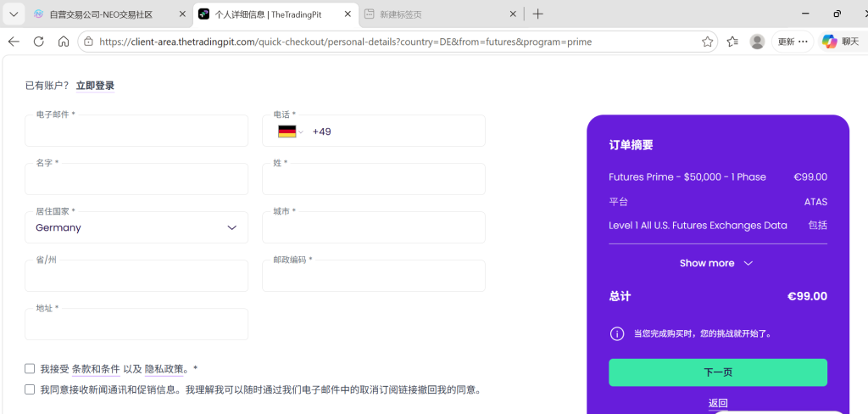This screenshot has width=868, height=414.
Task: Reload the page with the refresh icon
Action: point(39,42)
